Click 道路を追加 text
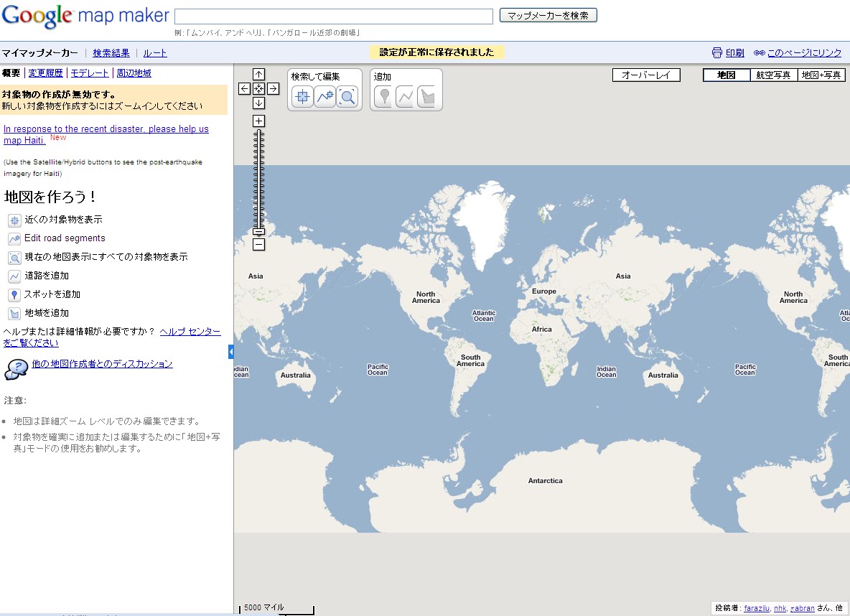 click(47, 276)
